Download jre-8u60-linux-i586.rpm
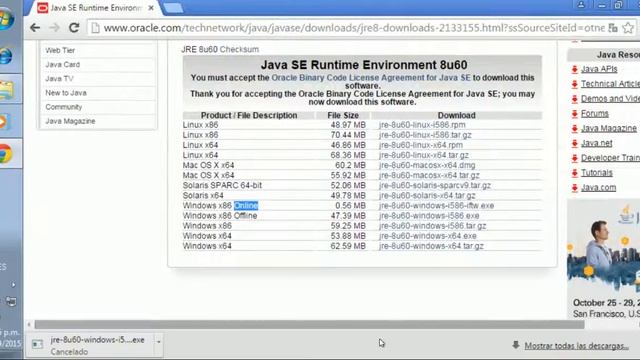 pyautogui.click(x=422, y=125)
